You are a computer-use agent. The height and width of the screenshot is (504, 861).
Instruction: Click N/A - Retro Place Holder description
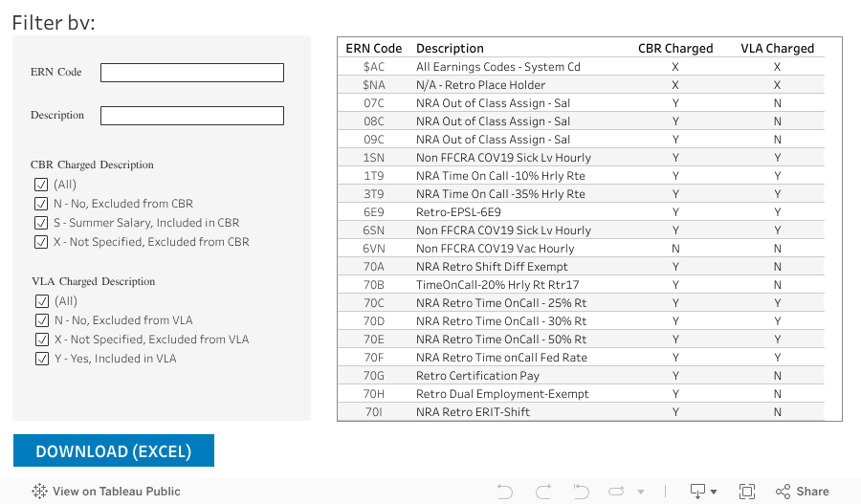click(x=480, y=84)
